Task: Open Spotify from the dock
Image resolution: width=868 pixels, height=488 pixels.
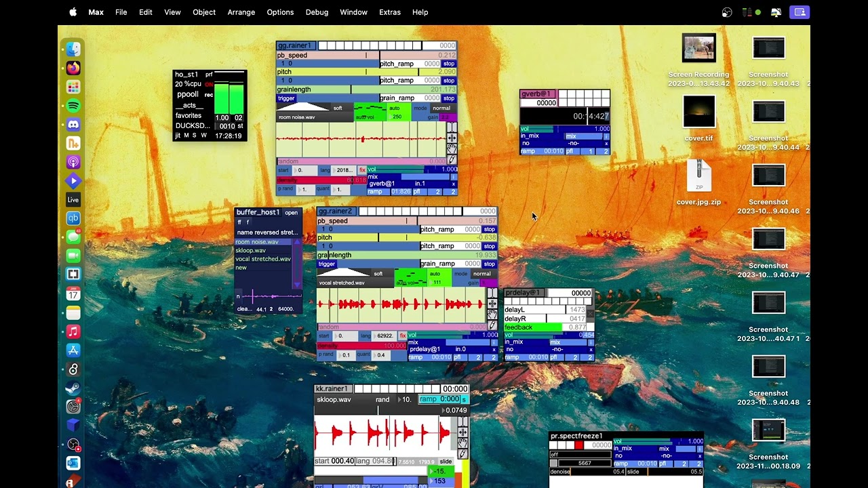Action: (x=73, y=106)
